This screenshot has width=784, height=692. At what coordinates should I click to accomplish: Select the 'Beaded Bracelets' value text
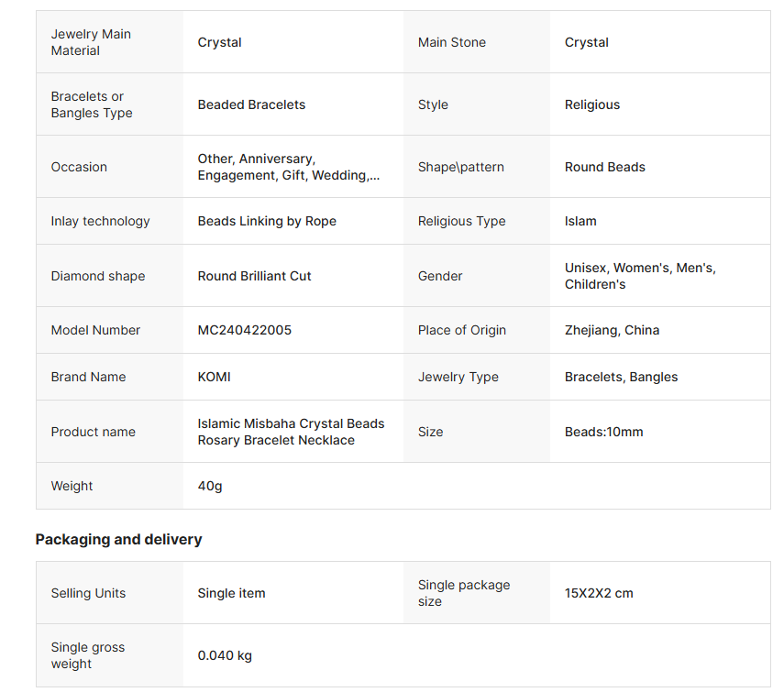coord(251,104)
